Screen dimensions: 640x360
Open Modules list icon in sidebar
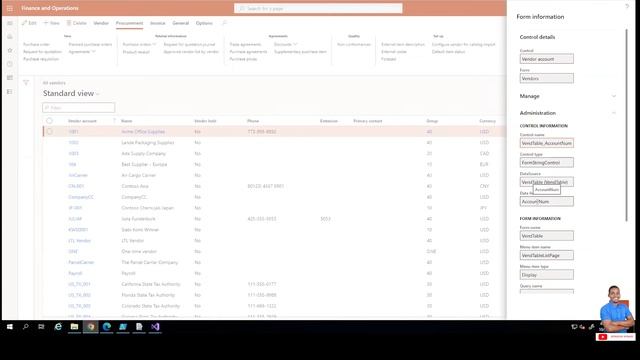pos(10,92)
